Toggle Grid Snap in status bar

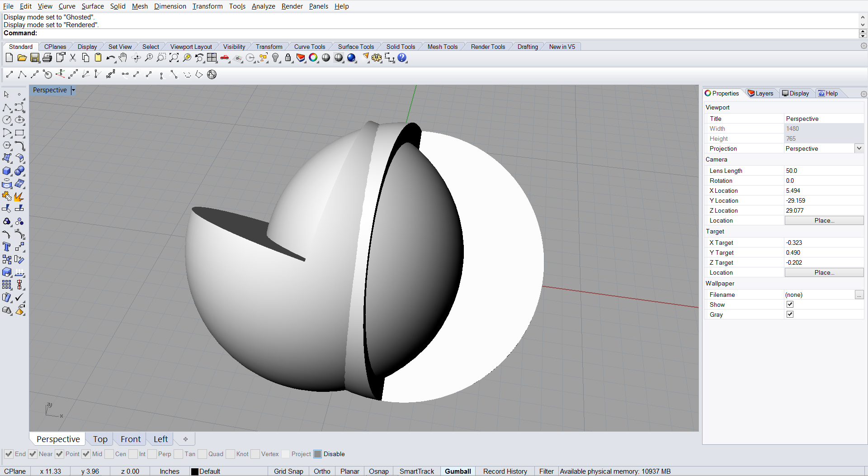(x=288, y=471)
